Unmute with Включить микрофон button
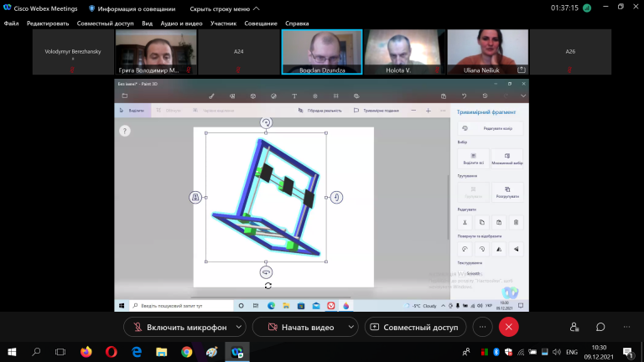 pos(179,327)
